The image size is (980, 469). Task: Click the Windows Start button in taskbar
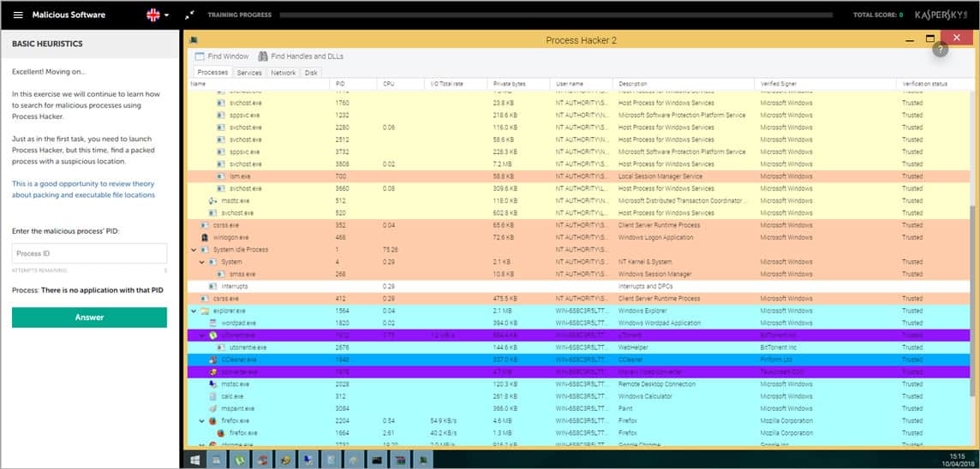coord(195,460)
